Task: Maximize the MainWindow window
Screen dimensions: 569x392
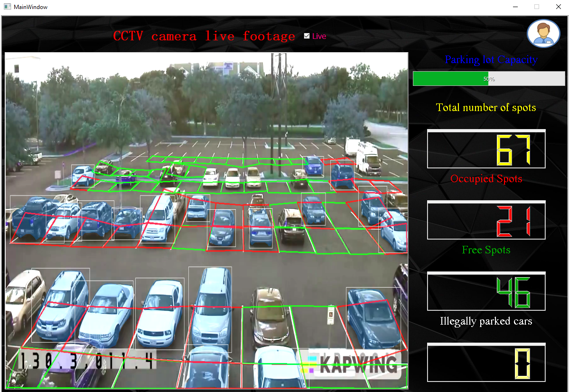Action: coord(537,7)
